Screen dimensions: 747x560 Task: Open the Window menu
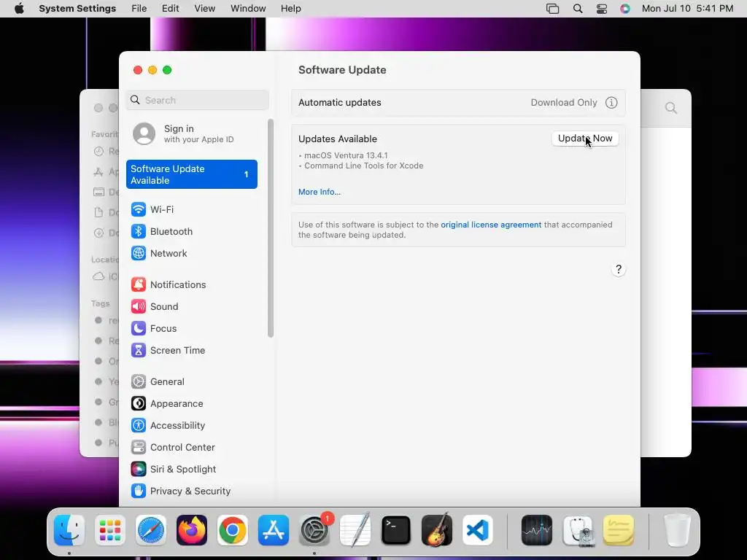[x=248, y=9]
